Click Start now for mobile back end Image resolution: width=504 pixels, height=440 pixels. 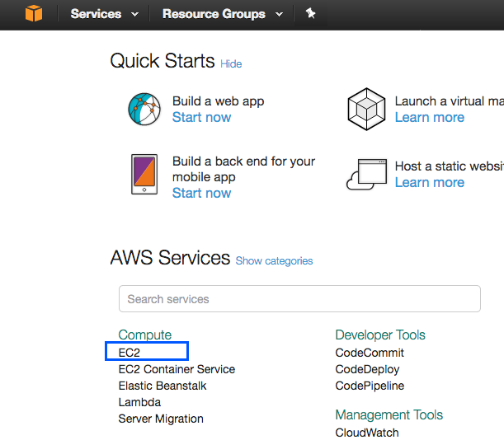(201, 193)
